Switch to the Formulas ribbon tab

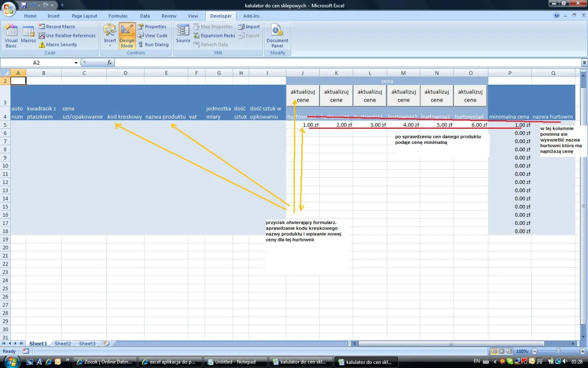[118, 16]
